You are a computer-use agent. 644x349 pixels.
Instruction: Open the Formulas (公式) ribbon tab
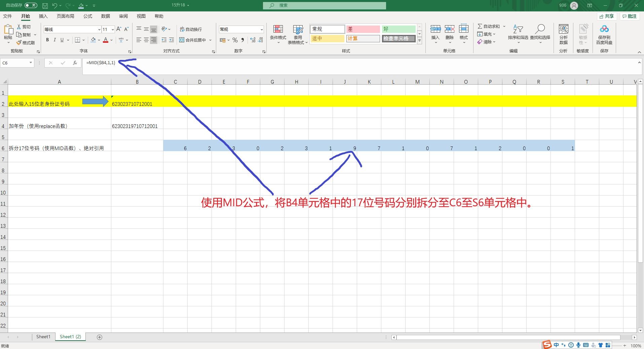[x=88, y=16]
